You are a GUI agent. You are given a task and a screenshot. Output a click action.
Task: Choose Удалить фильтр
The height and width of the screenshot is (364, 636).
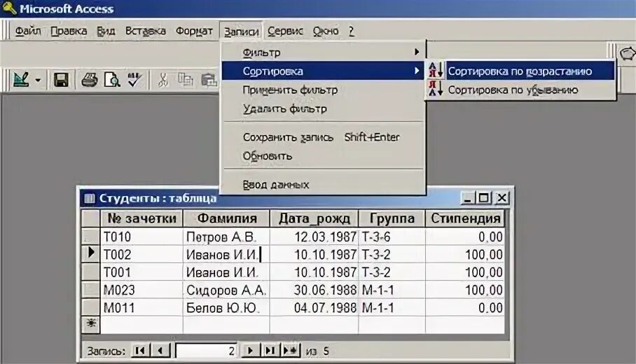[x=323, y=108]
